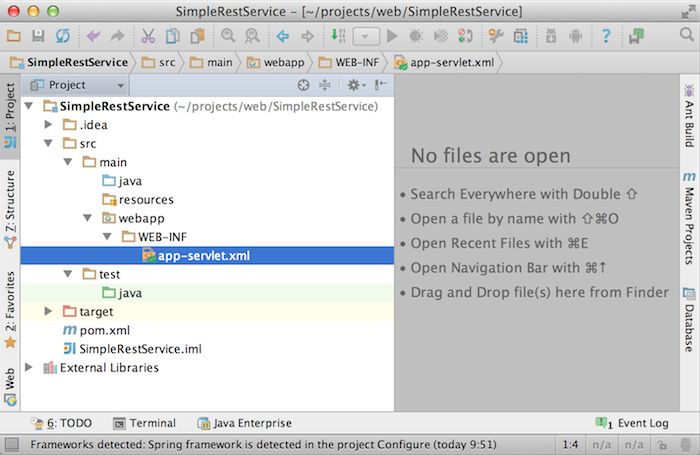
Task: Click the Paste clipboard icon
Action: (x=197, y=36)
